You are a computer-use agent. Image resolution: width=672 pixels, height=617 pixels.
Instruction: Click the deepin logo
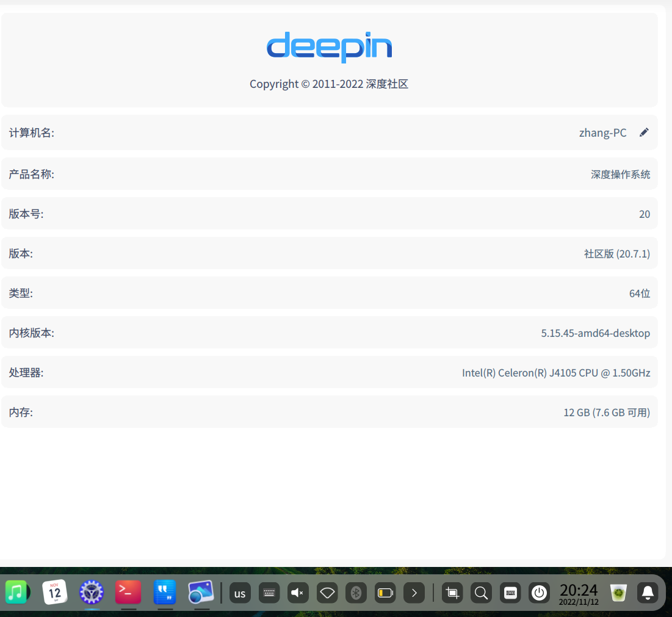coord(329,47)
